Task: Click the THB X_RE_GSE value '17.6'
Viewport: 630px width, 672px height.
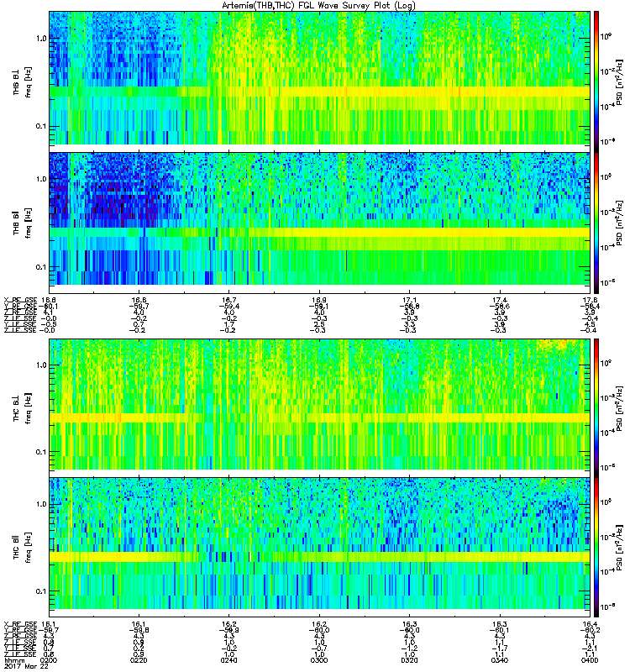Action: 591,301
